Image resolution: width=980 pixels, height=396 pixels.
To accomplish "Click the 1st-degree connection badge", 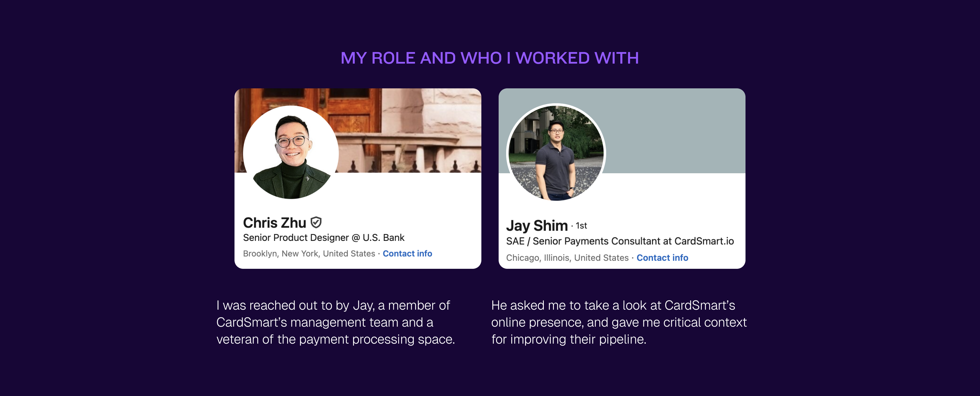I will (581, 226).
